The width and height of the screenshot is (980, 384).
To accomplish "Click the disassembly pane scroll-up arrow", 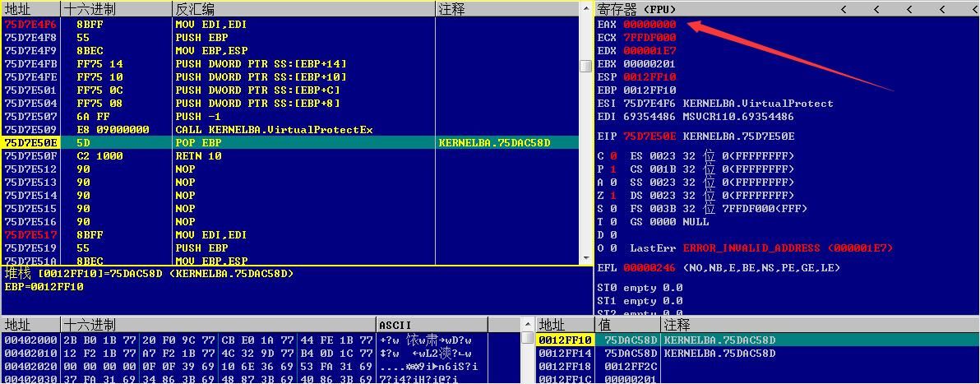I will coord(585,8).
